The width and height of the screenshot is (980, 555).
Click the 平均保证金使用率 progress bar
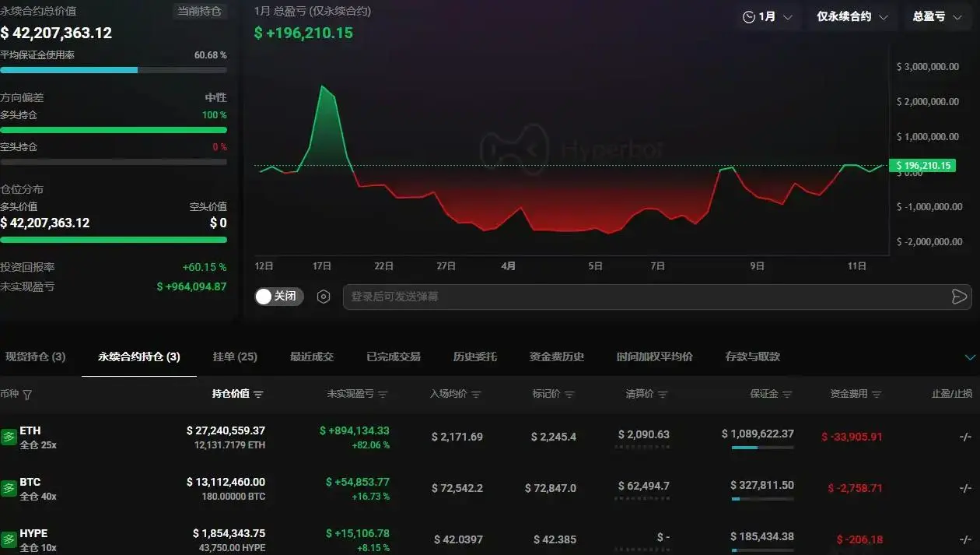[114, 70]
